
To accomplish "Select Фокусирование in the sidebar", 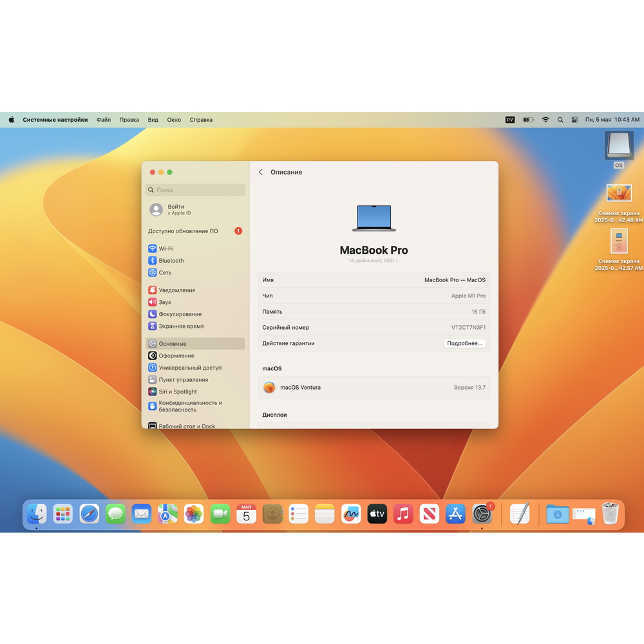I will 195,314.
